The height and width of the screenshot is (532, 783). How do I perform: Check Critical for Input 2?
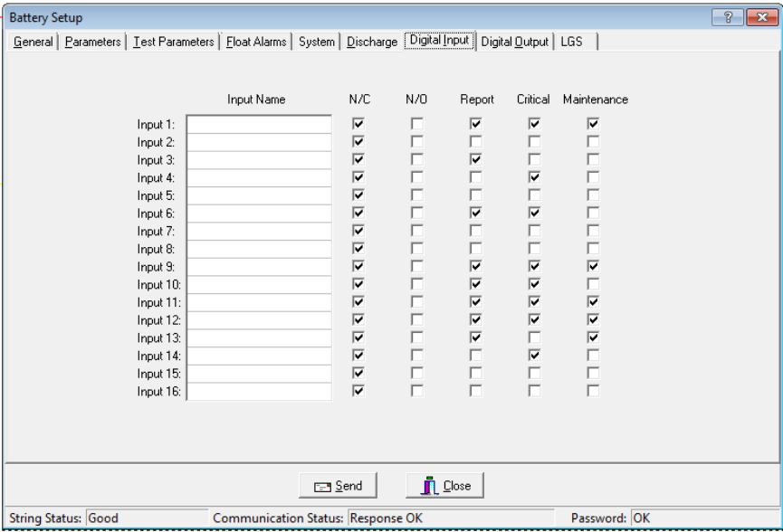coord(535,142)
